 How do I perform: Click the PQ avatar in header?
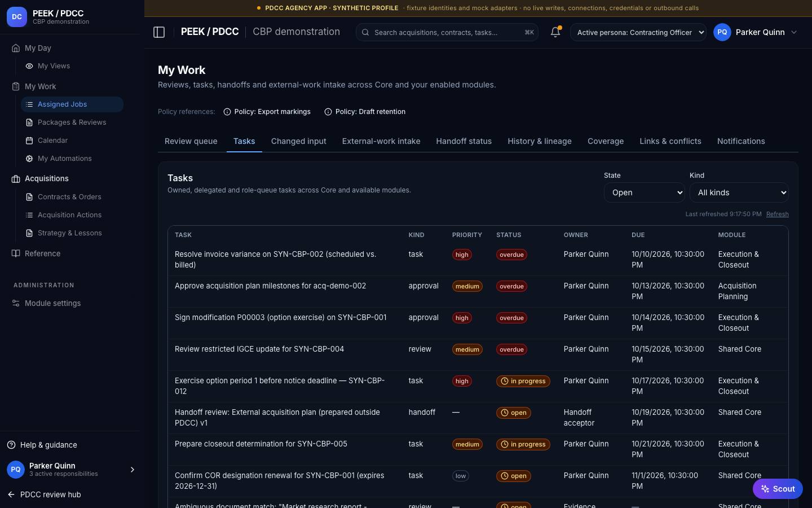coord(722,32)
